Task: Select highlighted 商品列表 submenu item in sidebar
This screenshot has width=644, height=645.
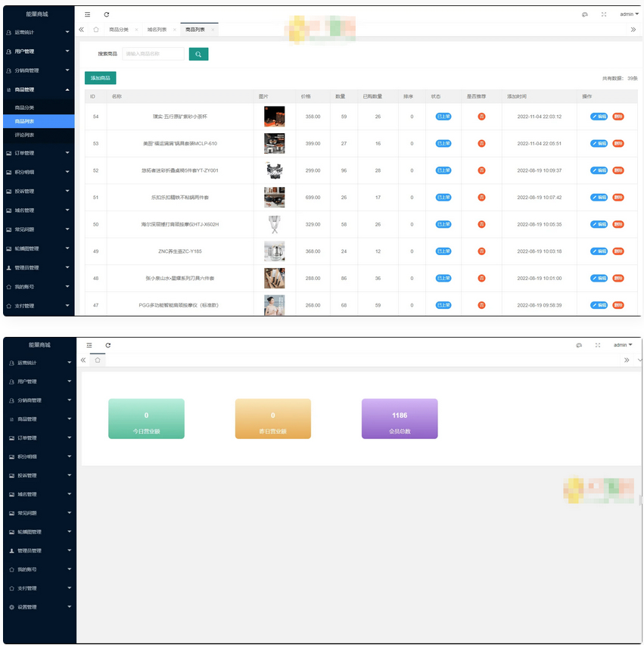Action: click(x=39, y=121)
